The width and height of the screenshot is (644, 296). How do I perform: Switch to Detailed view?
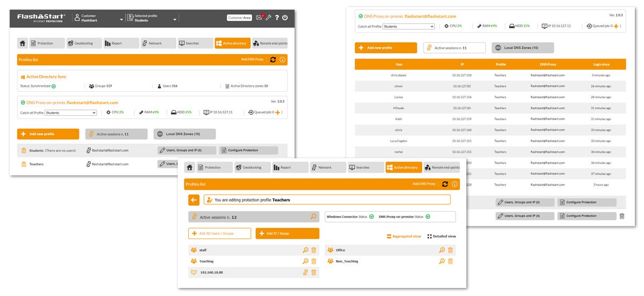click(442, 236)
